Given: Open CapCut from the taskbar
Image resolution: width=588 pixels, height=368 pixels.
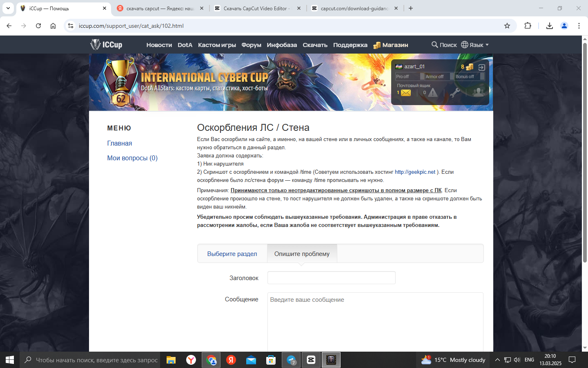Looking at the screenshot, I should 311,360.
